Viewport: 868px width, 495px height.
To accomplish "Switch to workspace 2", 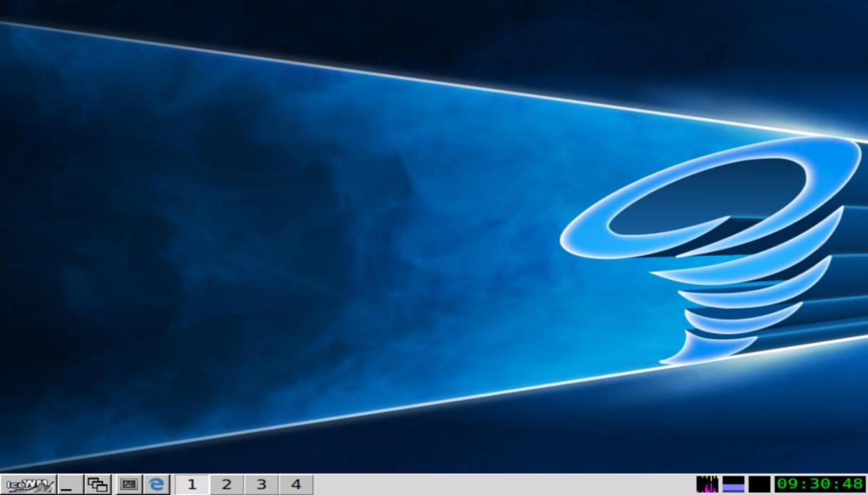I will click(x=226, y=484).
